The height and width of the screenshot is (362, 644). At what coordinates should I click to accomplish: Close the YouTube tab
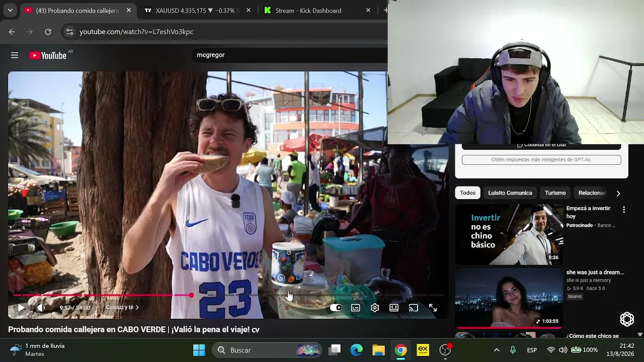tap(129, 10)
